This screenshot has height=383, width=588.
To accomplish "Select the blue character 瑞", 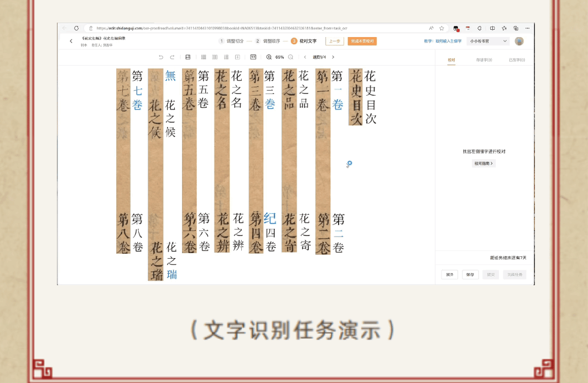I will click(171, 274).
